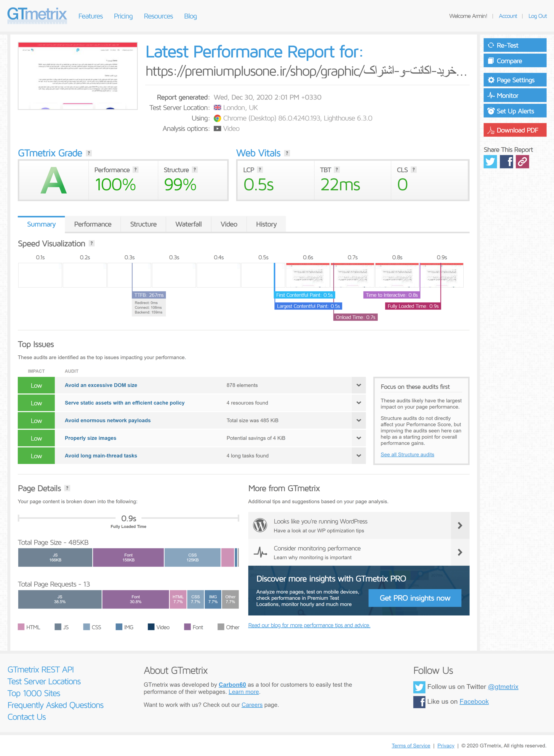Click the Video analysis option icon

(x=217, y=129)
